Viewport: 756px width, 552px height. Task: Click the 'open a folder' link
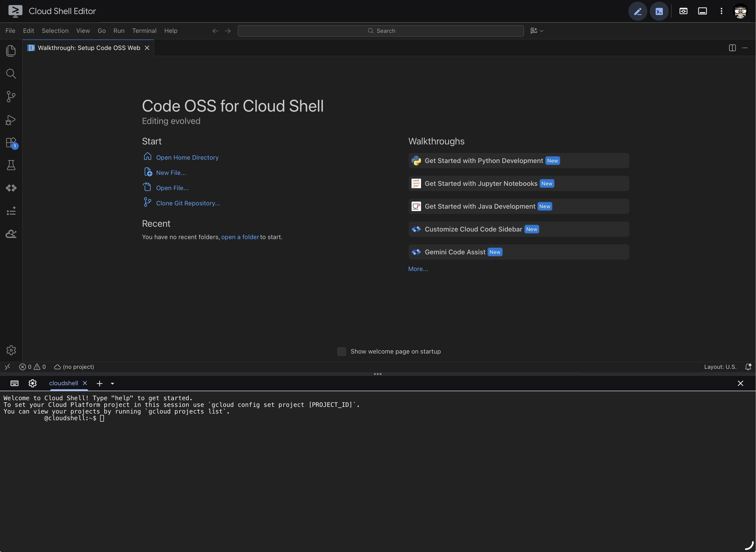(240, 237)
